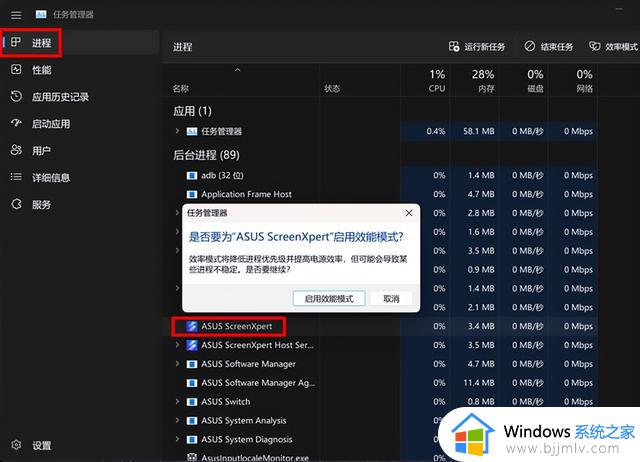Image resolution: width=640 pixels, height=462 pixels.
Task: Sort by the 名称 name column header
Action: point(181,89)
